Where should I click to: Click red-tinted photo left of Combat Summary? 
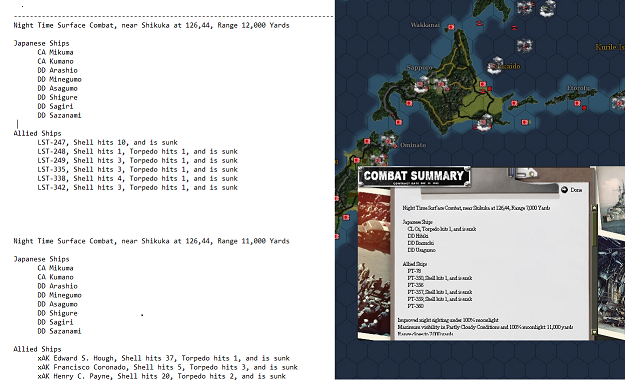click(x=374, y=263)
